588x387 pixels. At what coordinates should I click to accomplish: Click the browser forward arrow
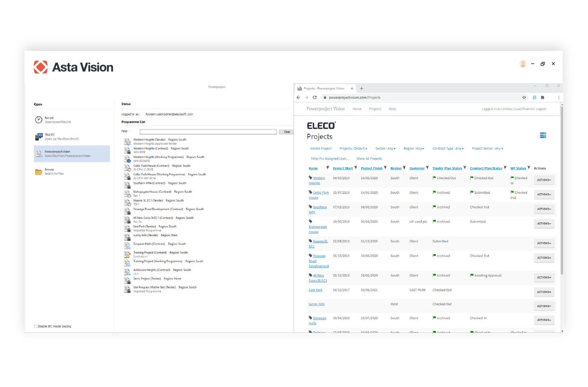coord(307,97)
